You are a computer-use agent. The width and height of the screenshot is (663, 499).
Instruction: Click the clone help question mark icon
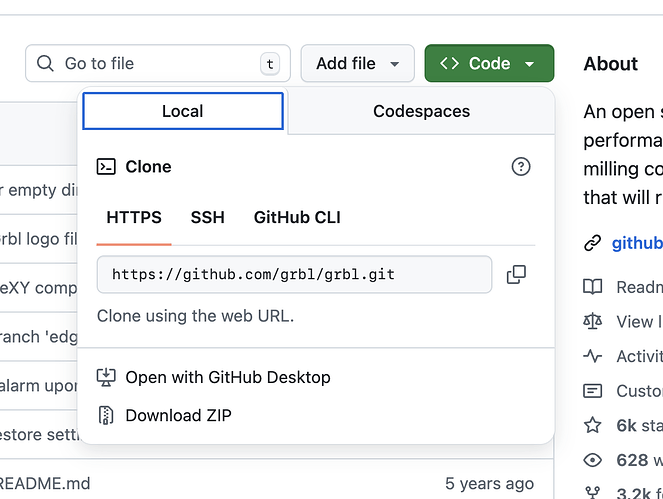521,167
